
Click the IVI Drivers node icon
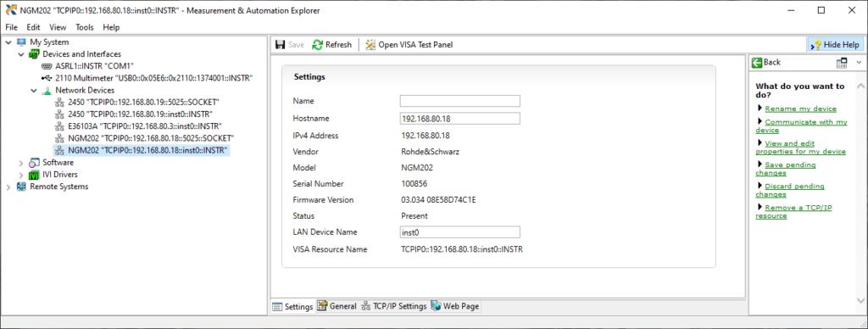pos(34,175)
